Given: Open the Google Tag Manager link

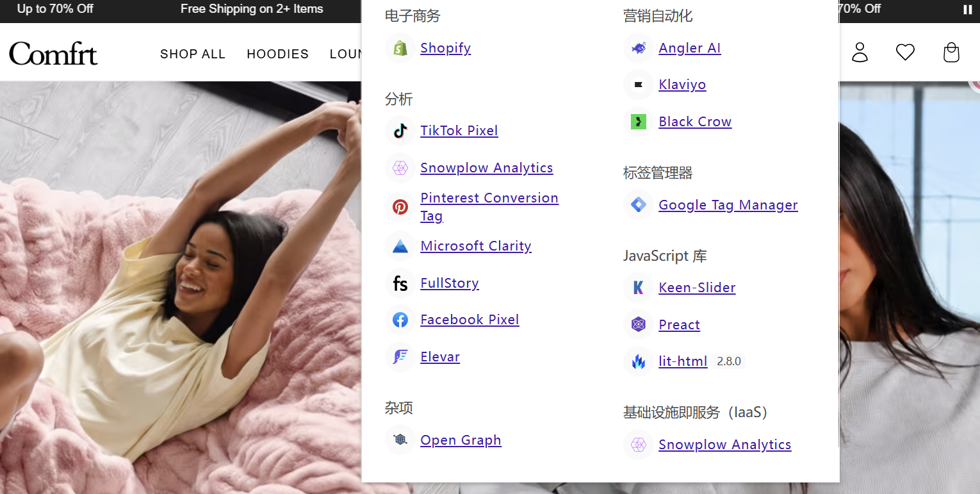Looking at the screenshot, I should tap(728, 205).
